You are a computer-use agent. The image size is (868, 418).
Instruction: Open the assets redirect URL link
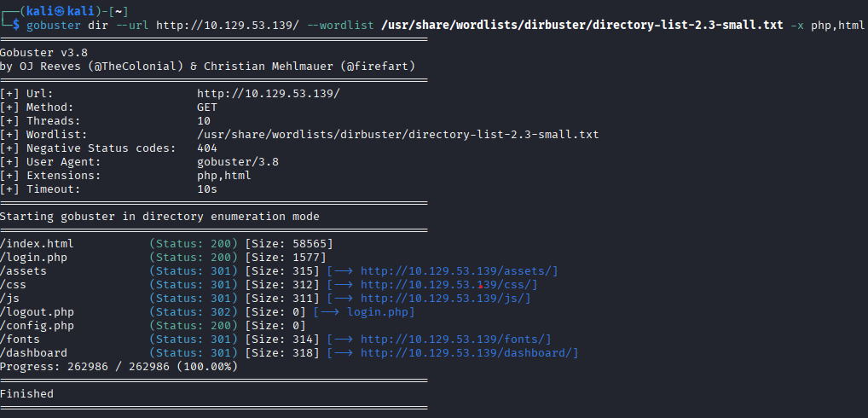(x=459, y=270)
